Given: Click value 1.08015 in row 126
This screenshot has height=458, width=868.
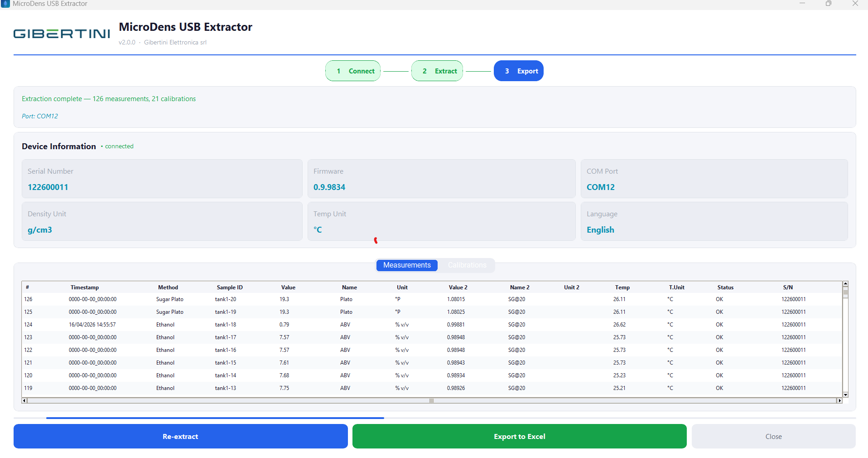Looking at the screenshot, I should (x=456, y=299).
